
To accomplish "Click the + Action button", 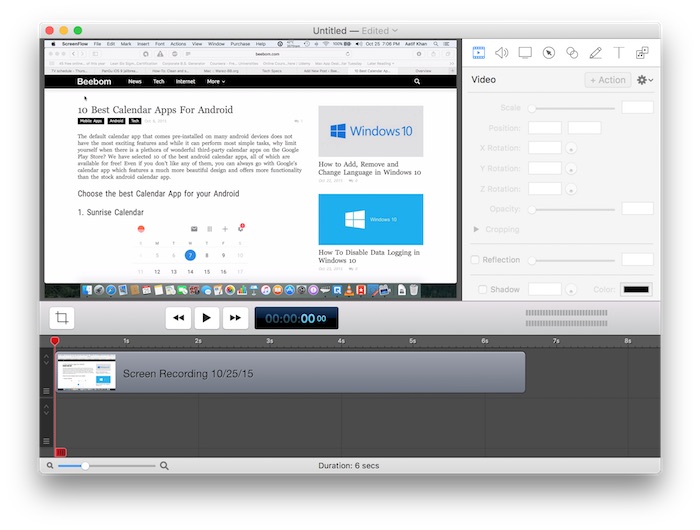I will click(x=608, y=80).
